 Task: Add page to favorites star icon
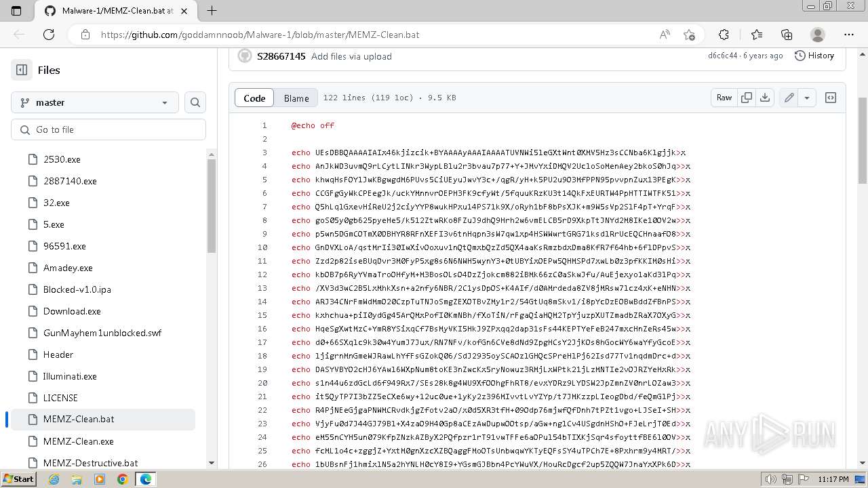[689, 35]
